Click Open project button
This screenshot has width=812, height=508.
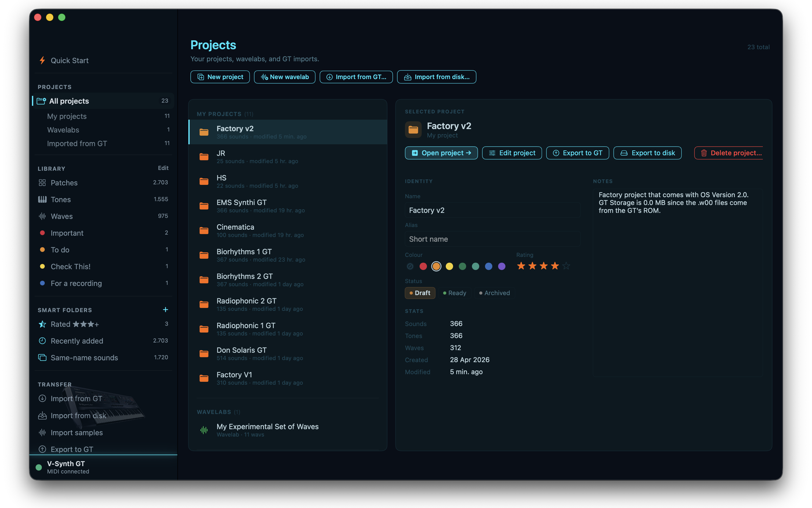[441, 153]
